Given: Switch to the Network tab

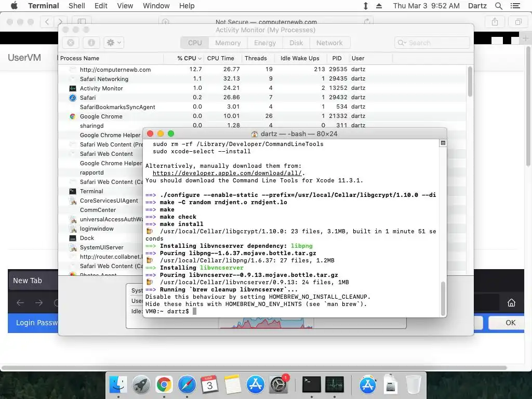Looking at the screenshot, I should 329,43.
